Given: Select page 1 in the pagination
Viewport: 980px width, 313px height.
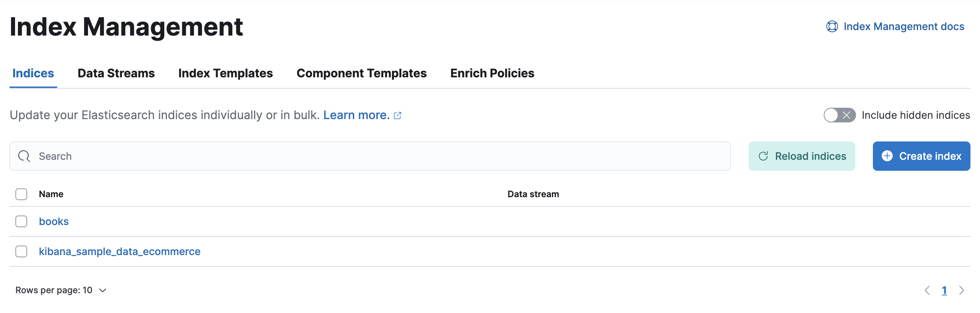Looking at the screenshot, I should point(944,291).
